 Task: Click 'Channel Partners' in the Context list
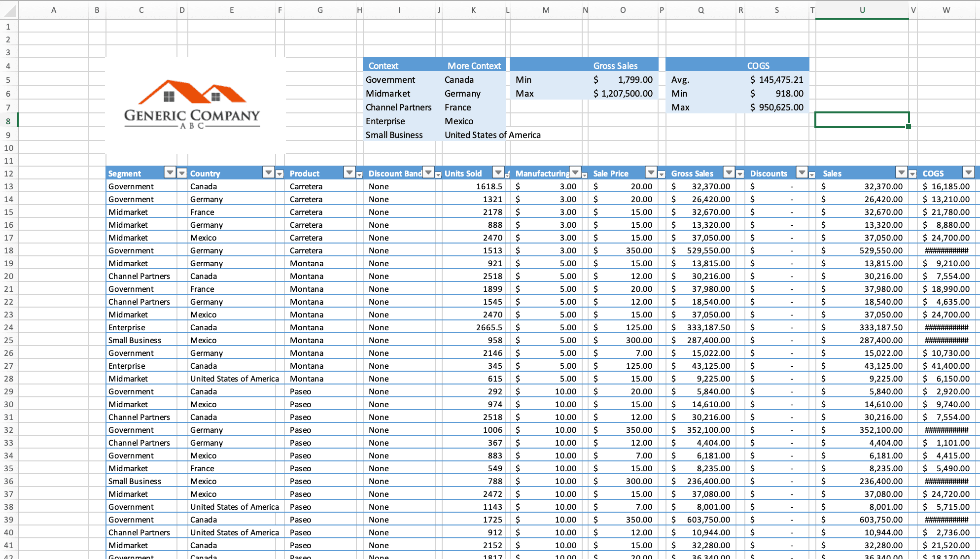pyautogui.click(x=398, y=107)
